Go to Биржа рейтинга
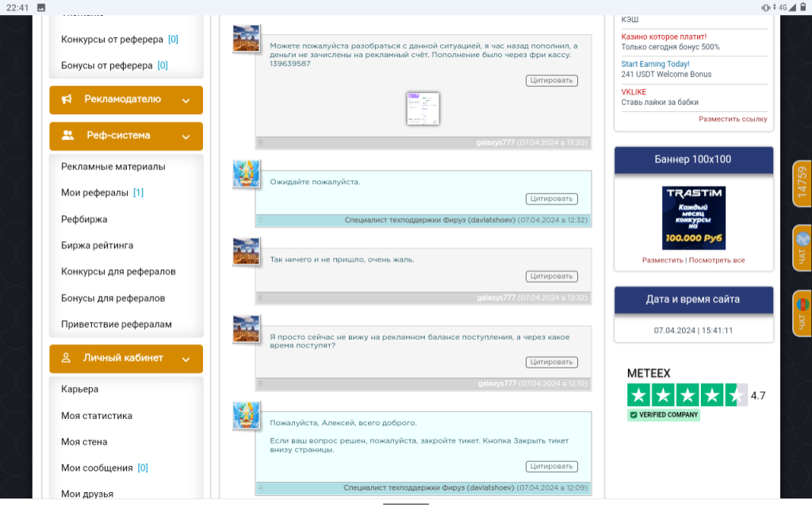Screen dimensions: 812x508 tap(97, 245)
